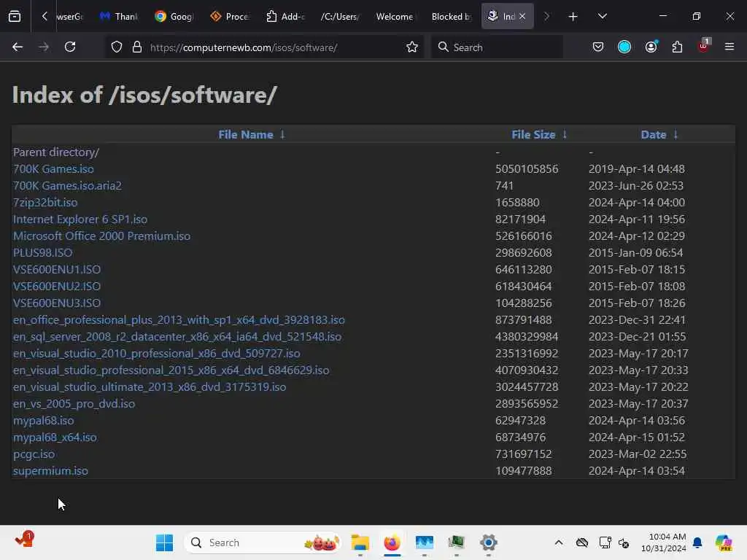Open the tracking protection shield icon

(117, 47)
